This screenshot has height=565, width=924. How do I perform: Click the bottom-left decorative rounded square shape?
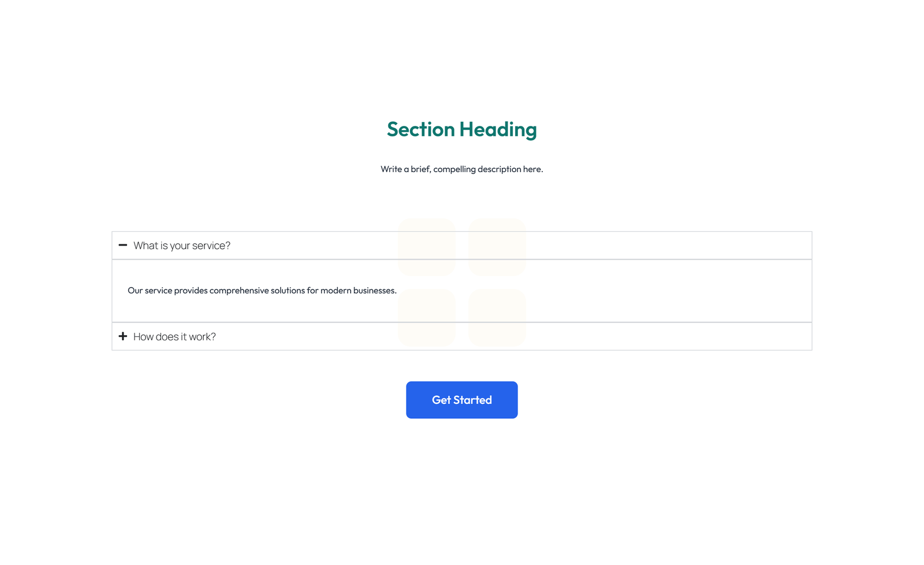[427, 317]
